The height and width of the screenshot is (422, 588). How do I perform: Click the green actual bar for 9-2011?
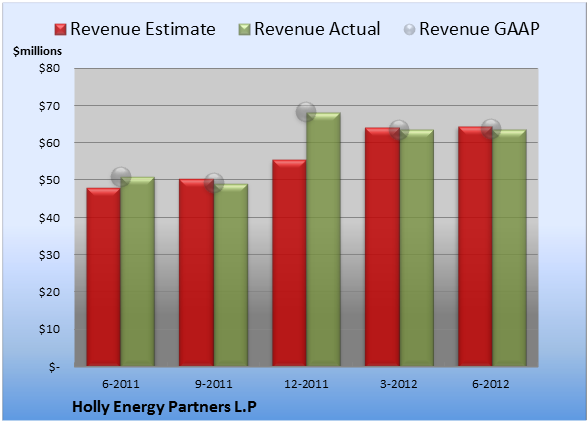point(231,275)
